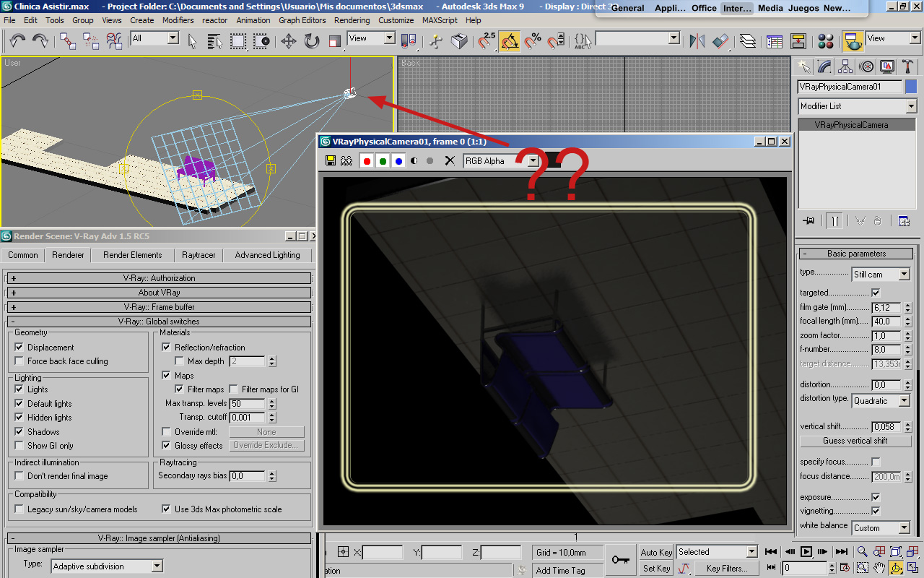Disable the Shadows checkbox
924x578 pixels.
pos(19,432)
